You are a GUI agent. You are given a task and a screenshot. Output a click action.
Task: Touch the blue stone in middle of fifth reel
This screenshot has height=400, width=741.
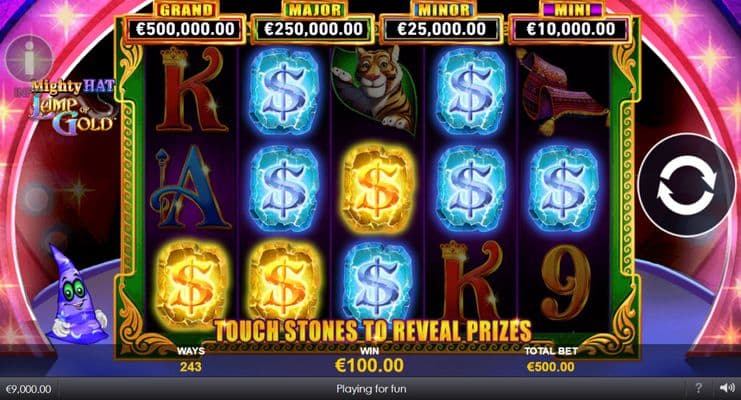point(563,189)
